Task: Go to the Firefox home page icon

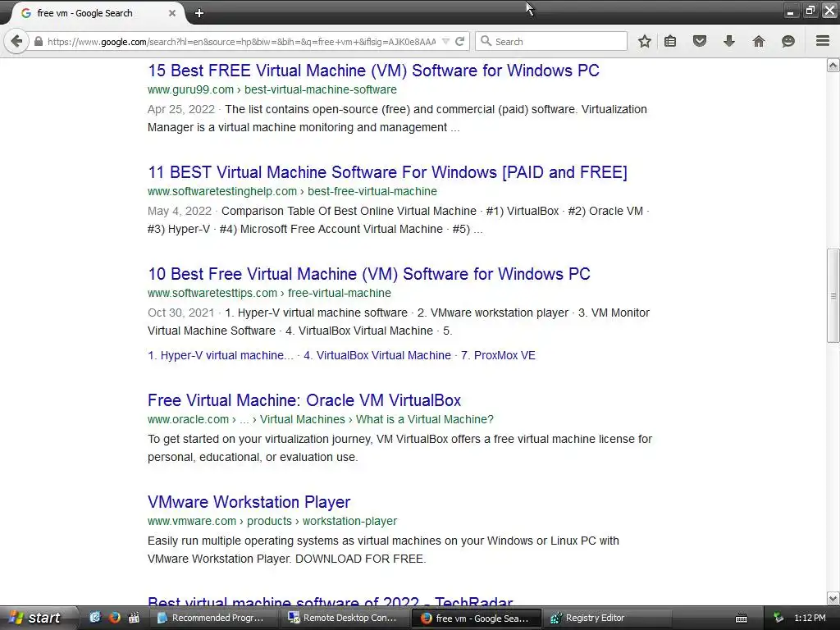Action: tap(759, 41)
